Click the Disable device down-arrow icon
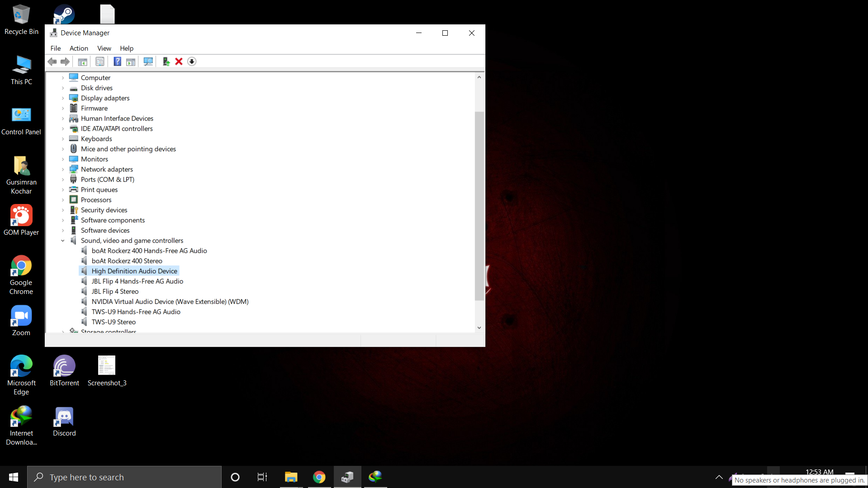This screenshot has height=488, width=868. (x=192, y=62)
